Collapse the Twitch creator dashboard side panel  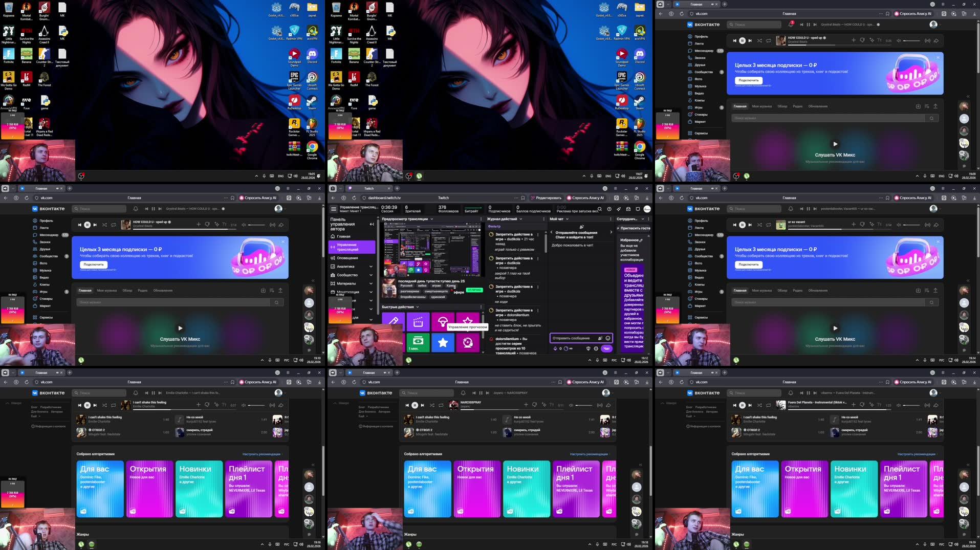372,224
